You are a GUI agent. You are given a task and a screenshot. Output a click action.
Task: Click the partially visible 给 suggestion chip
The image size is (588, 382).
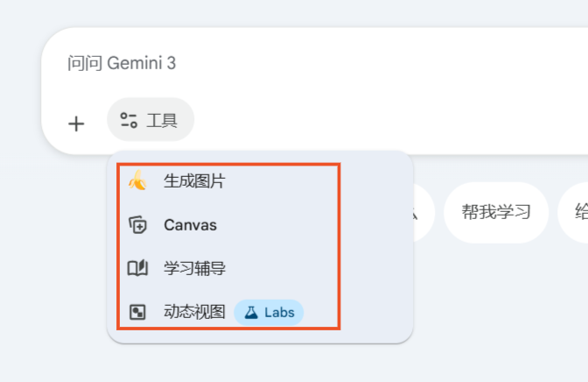tap(576, 212)
